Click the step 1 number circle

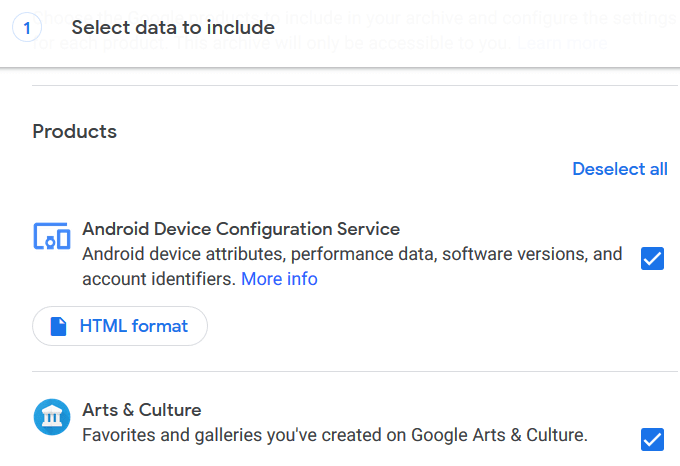[x=26, y=28]
